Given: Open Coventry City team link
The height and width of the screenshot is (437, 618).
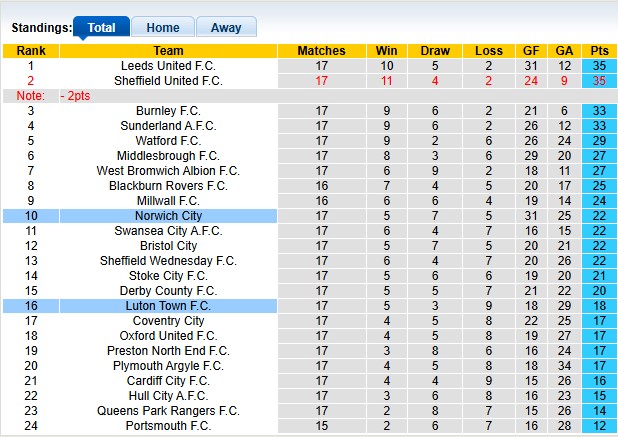Looking at the screenshot, I should pyautogui.click(x=168, y=321).
